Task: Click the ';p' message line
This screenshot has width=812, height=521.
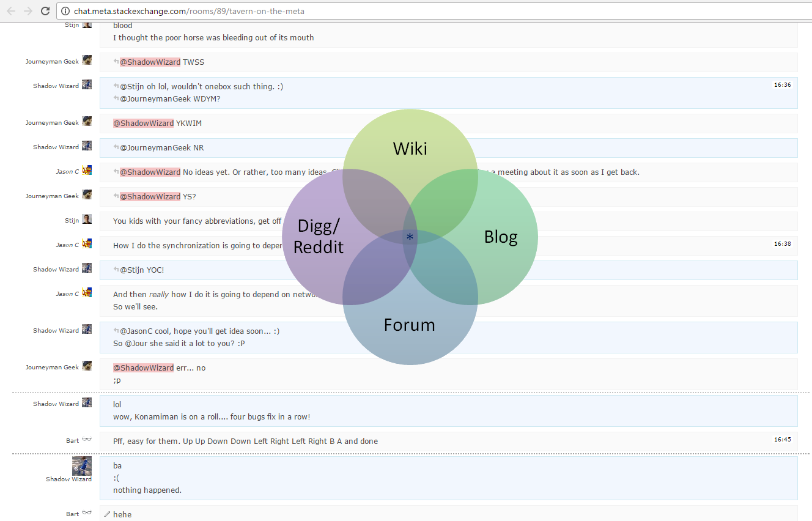Action: [x=117, y=380]
